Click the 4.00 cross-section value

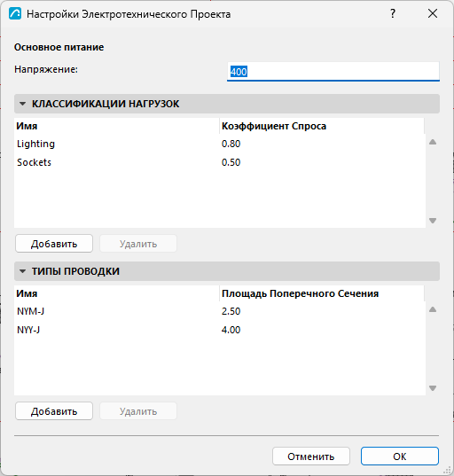coord(231,330)
